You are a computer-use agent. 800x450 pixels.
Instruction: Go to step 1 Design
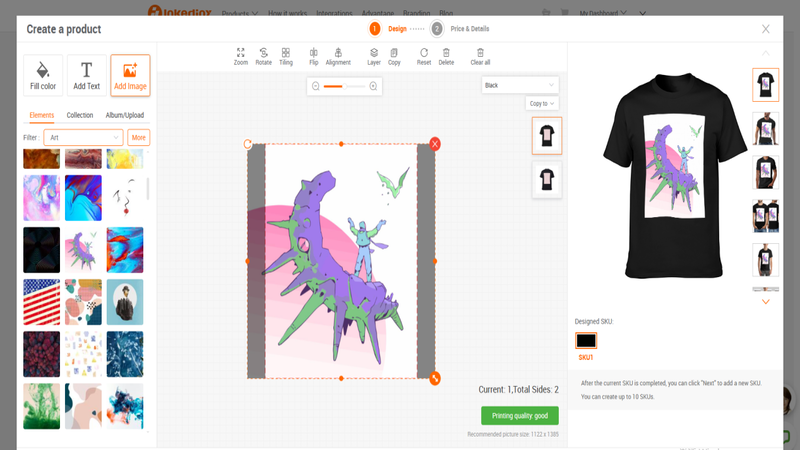coord(388,29)
